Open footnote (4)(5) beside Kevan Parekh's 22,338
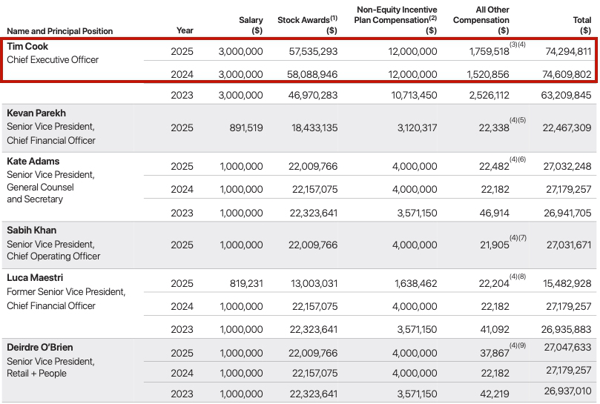This screenshot has width=600, height=404. (516, 120)
